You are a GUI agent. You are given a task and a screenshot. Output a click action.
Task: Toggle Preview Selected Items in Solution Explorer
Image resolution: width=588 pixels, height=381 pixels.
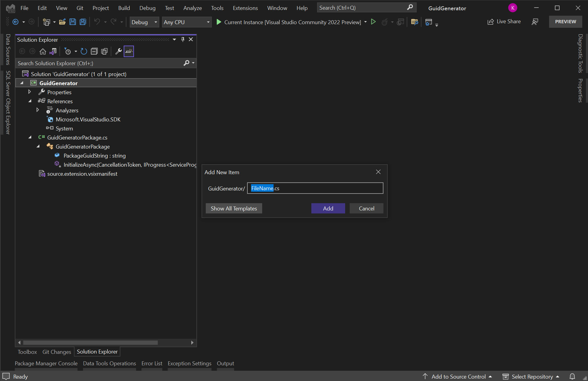(129, 51)
